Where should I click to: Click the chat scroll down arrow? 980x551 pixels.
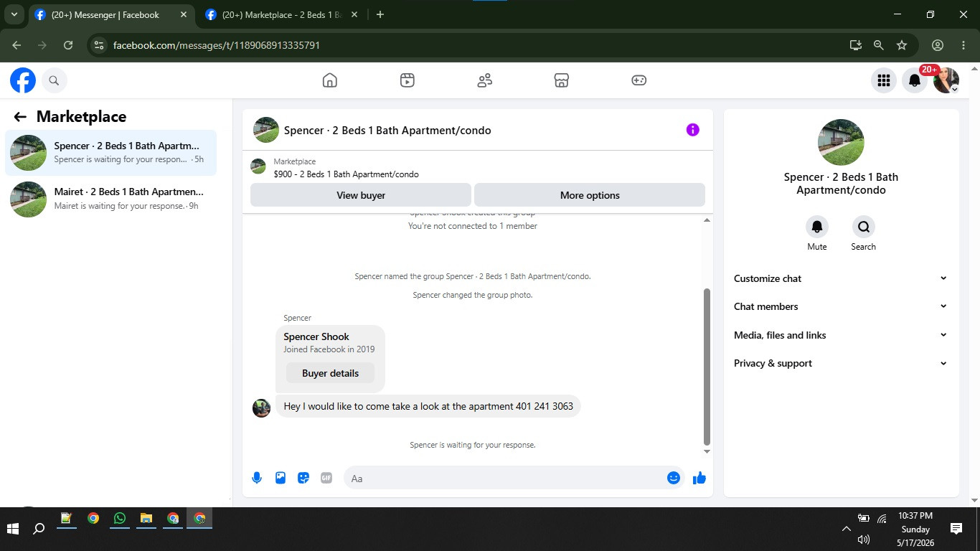coord(707,451)
